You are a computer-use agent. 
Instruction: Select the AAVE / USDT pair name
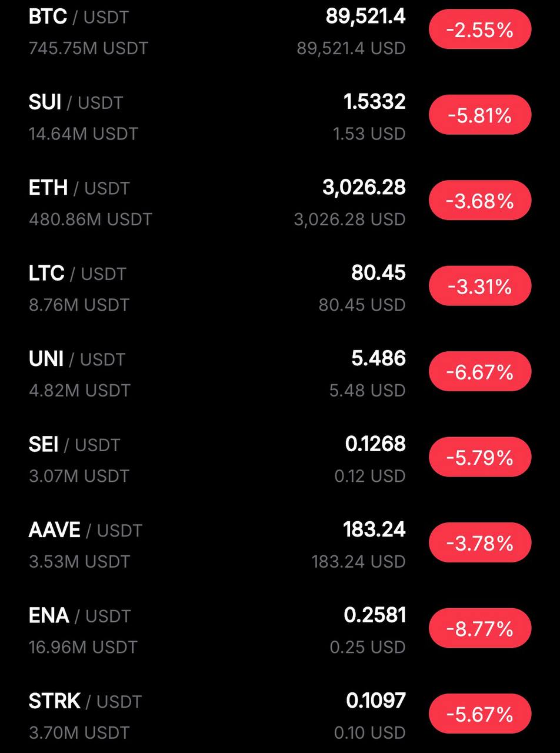[85, 530]
